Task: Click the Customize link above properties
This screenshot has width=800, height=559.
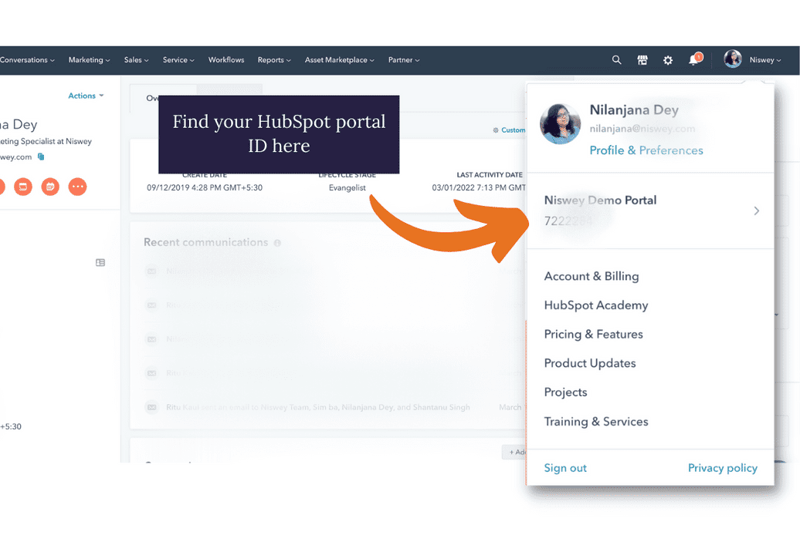Action: [509, 130]
